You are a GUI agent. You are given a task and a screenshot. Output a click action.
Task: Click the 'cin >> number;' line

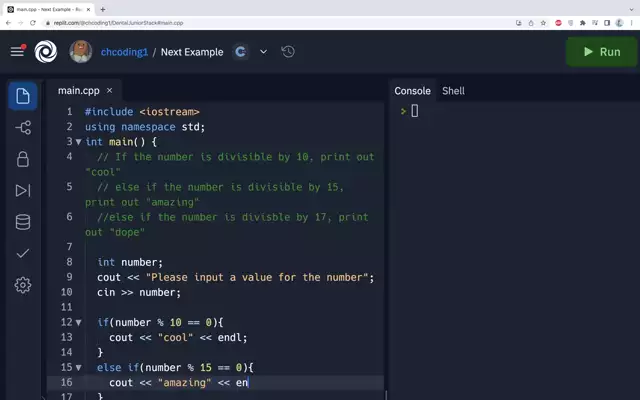tap(139, 292)
